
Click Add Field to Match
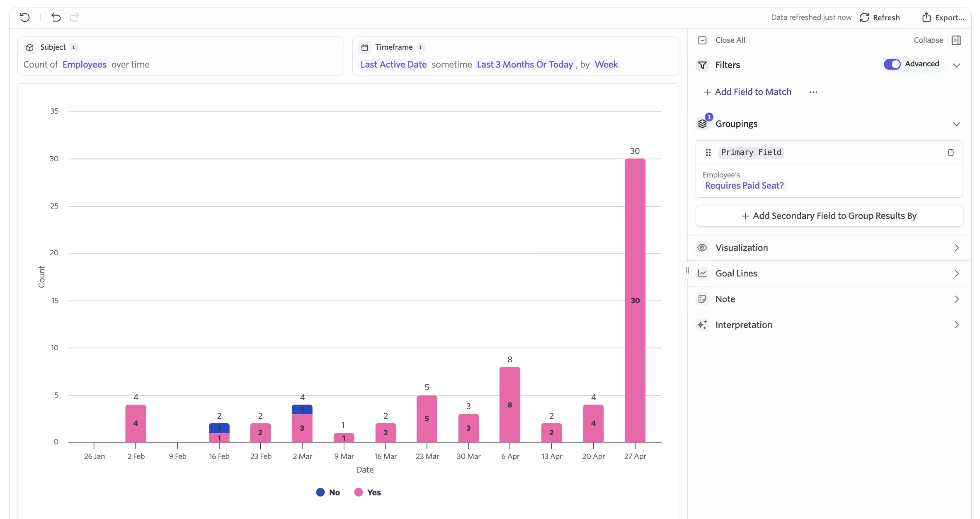(747, 92)
